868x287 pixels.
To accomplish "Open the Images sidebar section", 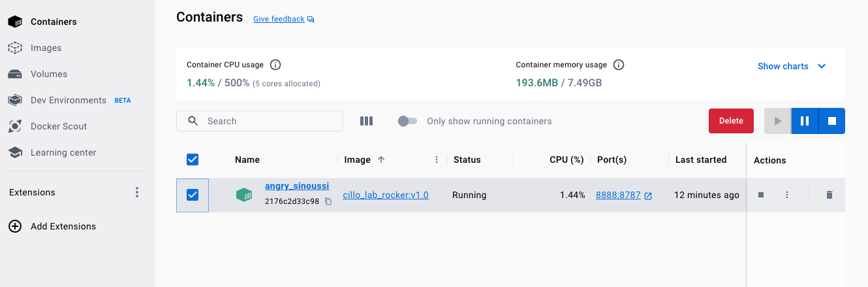I will 46,48.
